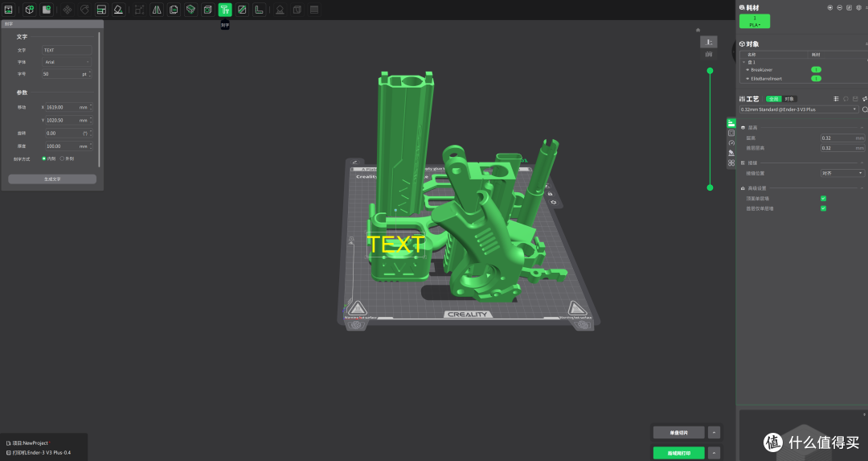Select the 外刻 emboss-outward radio button
Viewport: 868px width, 461px height.
61,158
